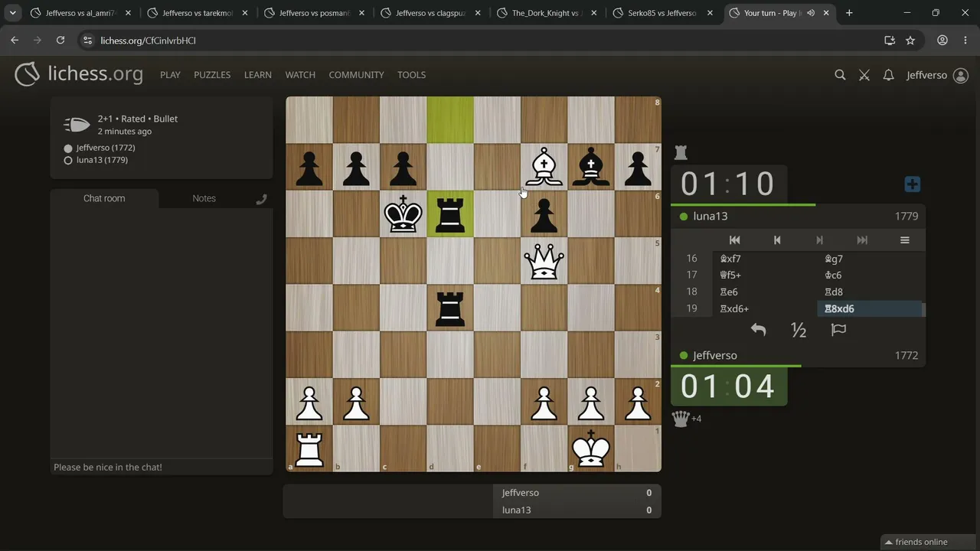The width and height of the screenshot is (980, 551).
Task: Select the white queen on f5
Action: [x=544, y=261]
